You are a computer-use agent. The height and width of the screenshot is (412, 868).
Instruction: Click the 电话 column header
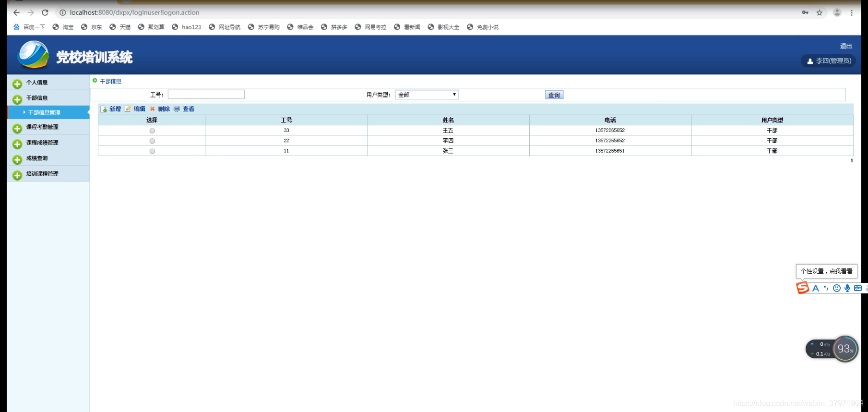[610, 120]
